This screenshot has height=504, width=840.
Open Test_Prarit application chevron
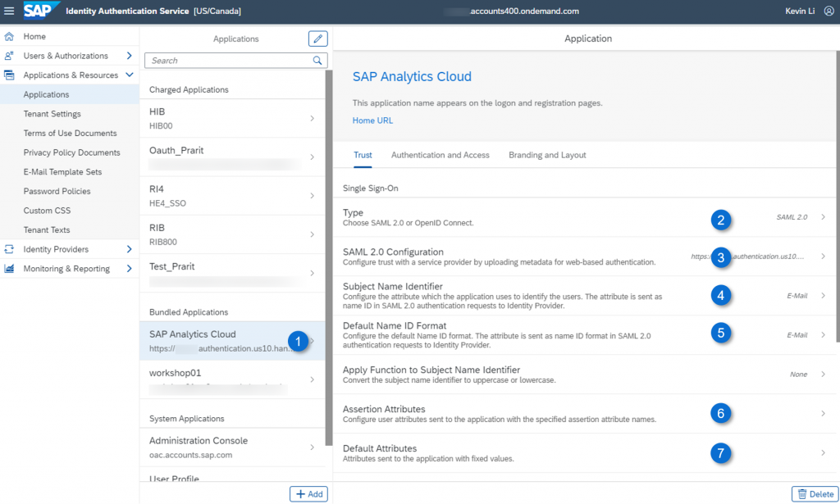tap(312, 273)
